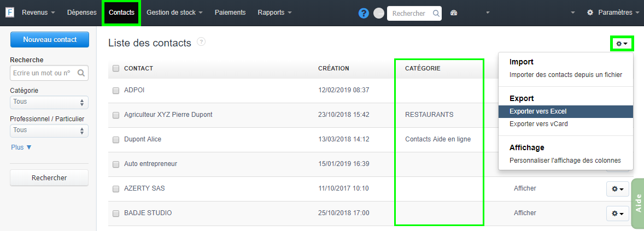Click the Nouveau contact button
644x231 pixels.
(50, 40)
